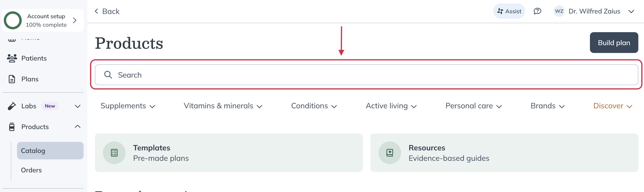Viewport: 644px width, 192px height.
Task: Click the Templates checklist icon
Action: (114, 153)
